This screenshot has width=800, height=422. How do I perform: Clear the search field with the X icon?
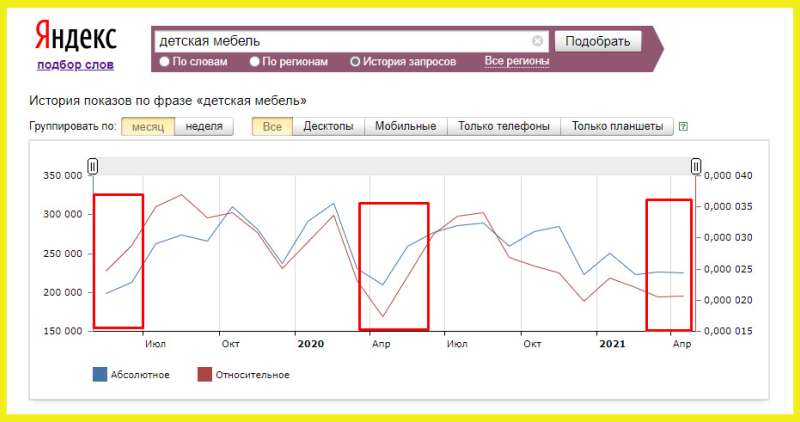(x=537, y=41)
